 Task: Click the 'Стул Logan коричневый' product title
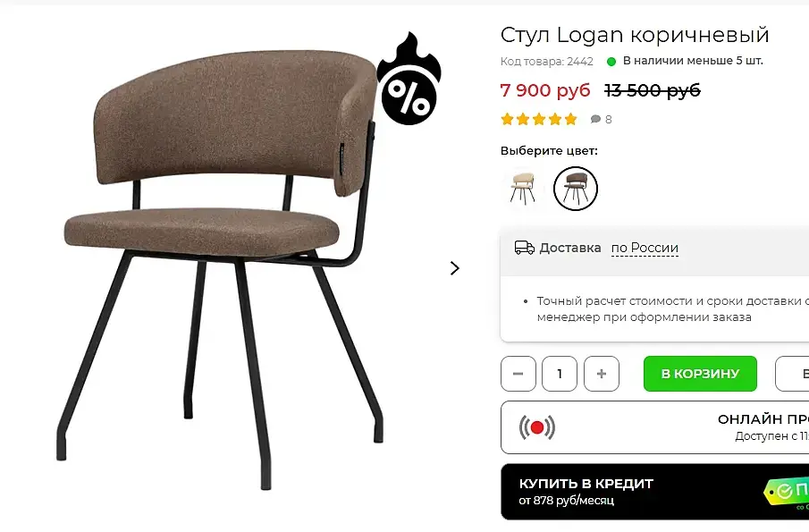pyautogui.click(x=635, y=35)
